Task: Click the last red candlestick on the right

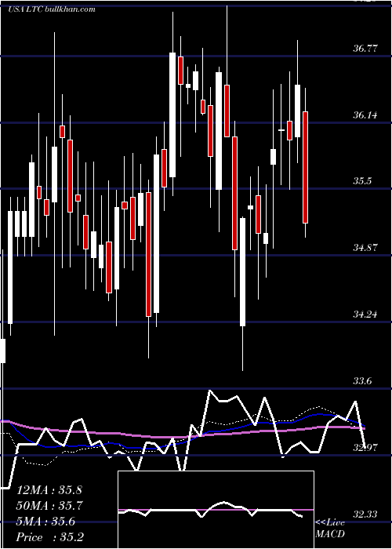Action: (x=305, y=167)
